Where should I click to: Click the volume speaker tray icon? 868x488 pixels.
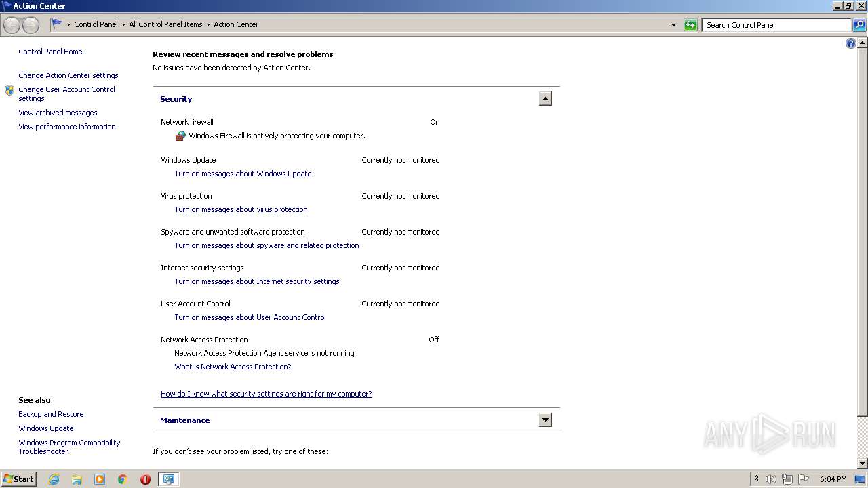(770, 479)
